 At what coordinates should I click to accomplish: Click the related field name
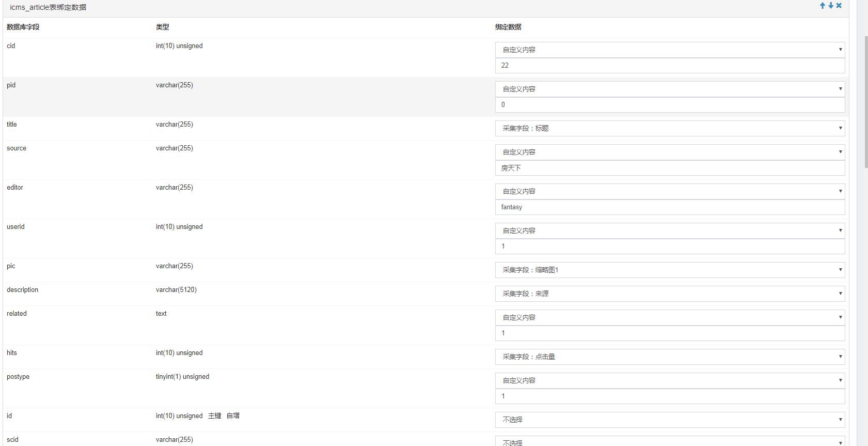click(17, 314)
